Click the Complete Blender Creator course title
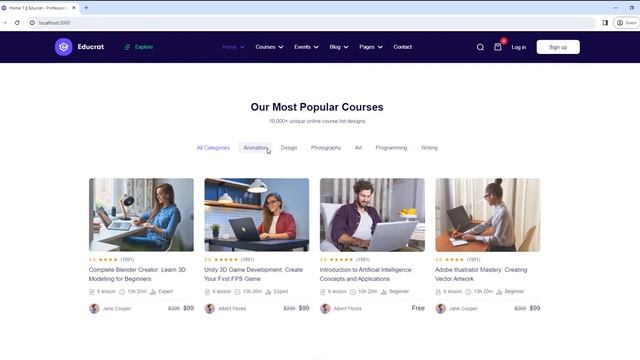Image resolution: width=640 pixels, height=360 pixels. pos(137,274)
